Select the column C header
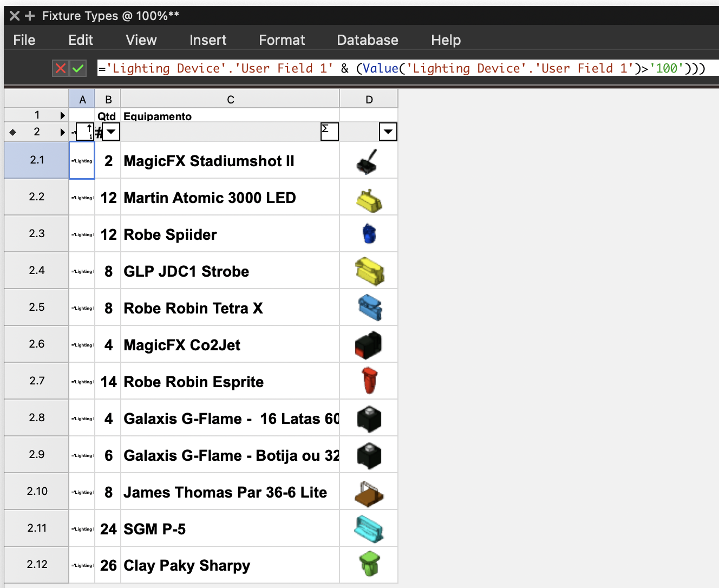The width and height of the screenshot is (719, 588). [230, 100]
